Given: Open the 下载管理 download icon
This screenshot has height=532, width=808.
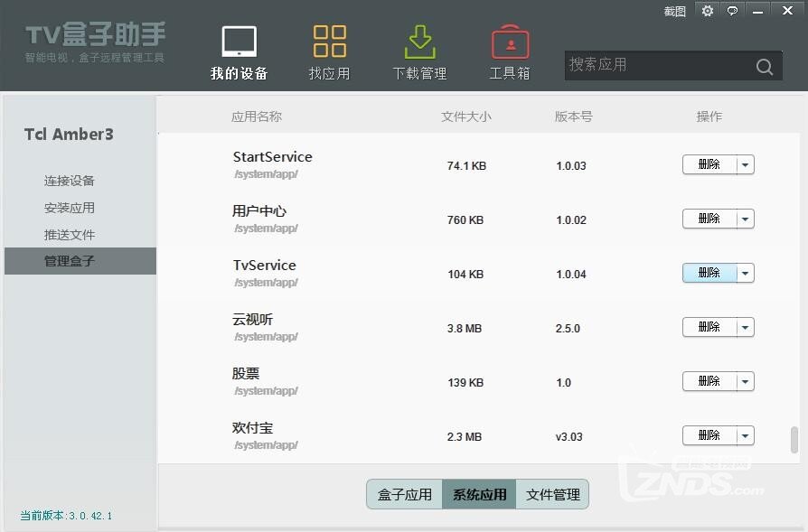Looking at the screenshot, I should 420,42.
